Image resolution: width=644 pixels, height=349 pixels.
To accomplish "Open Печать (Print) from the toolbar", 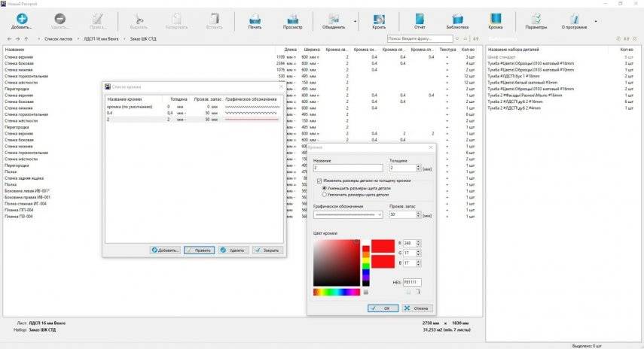I will [x=255, y=19].
